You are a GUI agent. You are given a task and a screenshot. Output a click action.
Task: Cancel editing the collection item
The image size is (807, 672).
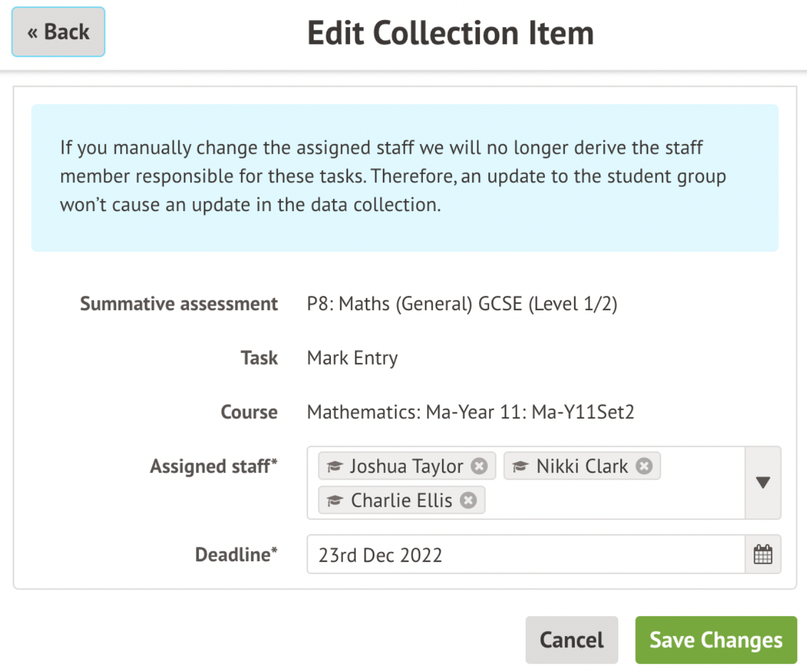point(571,640)
